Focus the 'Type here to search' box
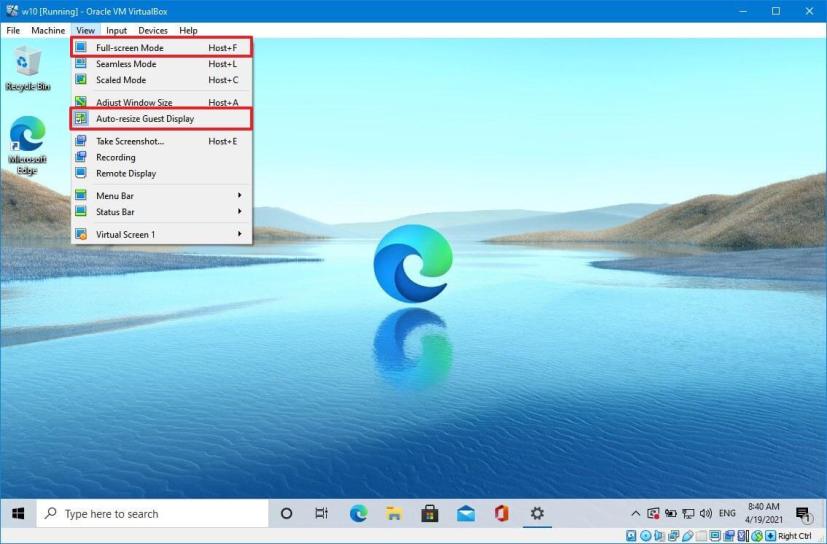 tap(152, 513)
